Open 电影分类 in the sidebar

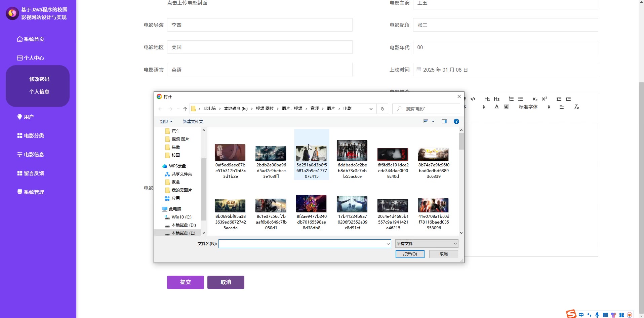pos(31,135)
